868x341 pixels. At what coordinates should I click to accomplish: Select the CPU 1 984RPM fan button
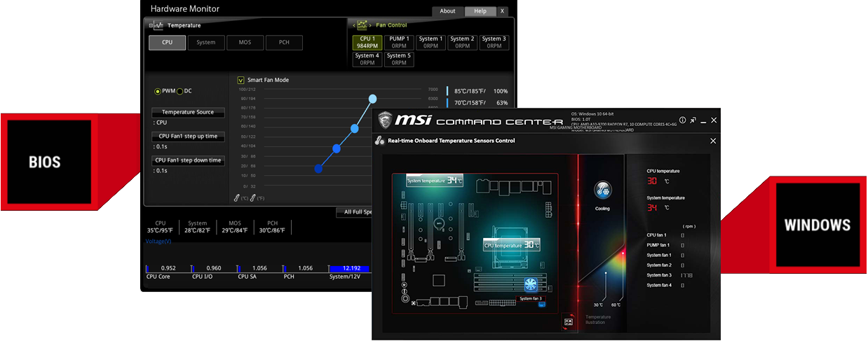367,42
